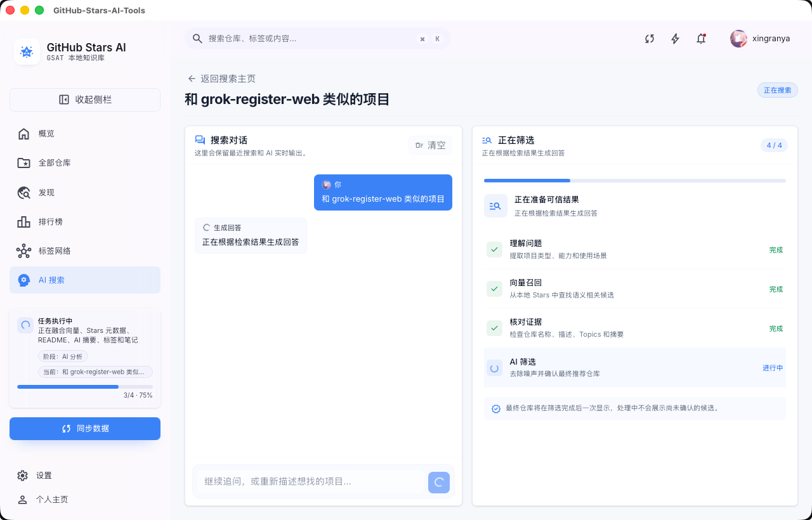Click the green check for 向量召回
The image size is (812, 520).
[x=495, y=289]
